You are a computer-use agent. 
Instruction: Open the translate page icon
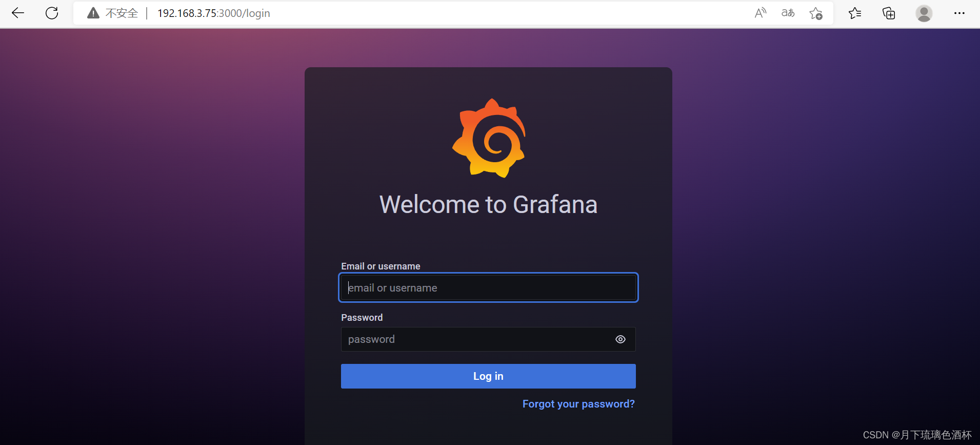pos(788,13)
